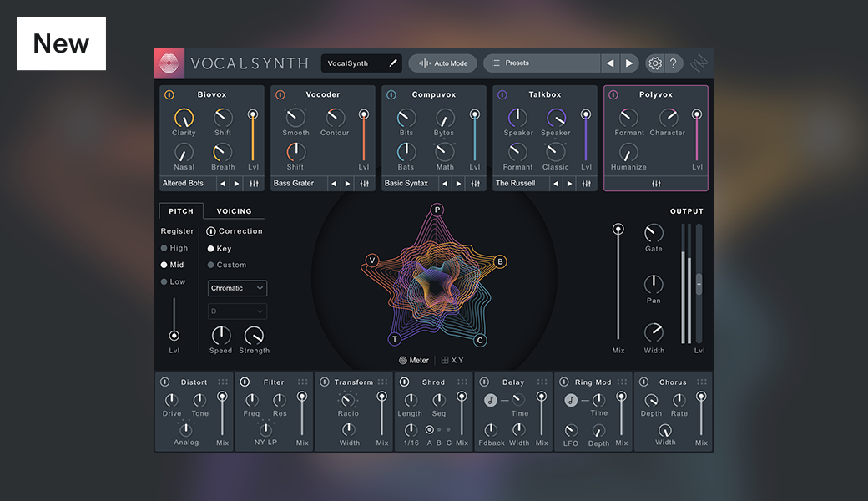The height and width of the screenshot is (501, 868).
Task: Toggle the Biovox module power button
Action: (169, 94)
